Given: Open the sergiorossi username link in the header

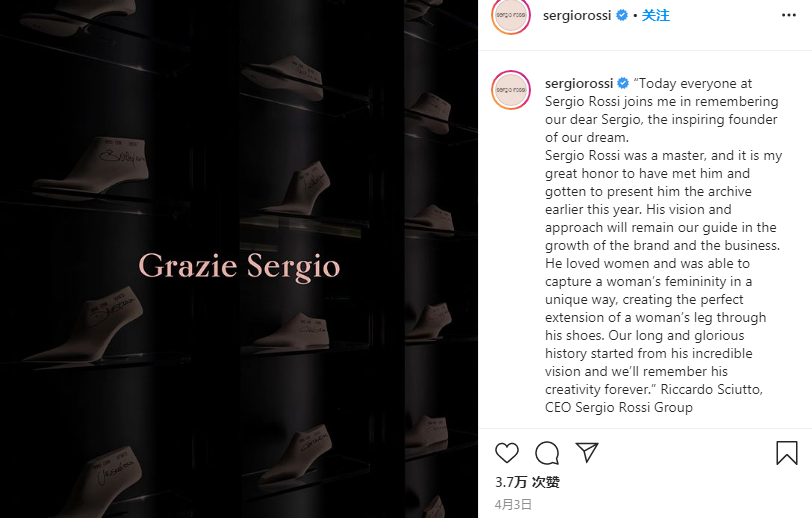Looking at the screenshot, I should tap(576, 16).
